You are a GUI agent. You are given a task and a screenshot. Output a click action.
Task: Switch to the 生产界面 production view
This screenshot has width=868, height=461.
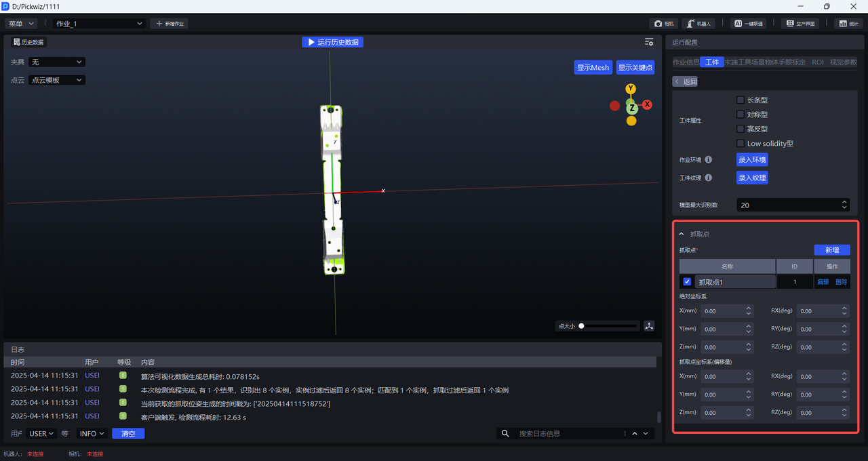pos(800,23)
